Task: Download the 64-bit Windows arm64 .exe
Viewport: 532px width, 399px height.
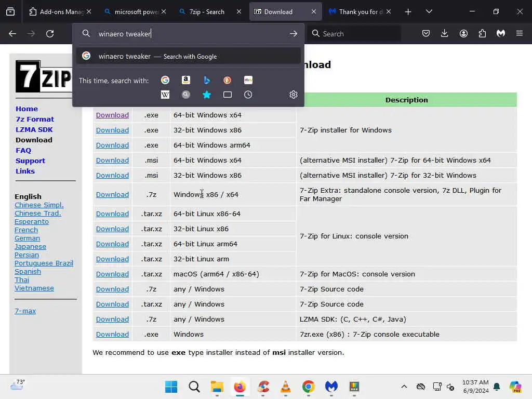Action: pyautogui.click(x=112, y=145)
